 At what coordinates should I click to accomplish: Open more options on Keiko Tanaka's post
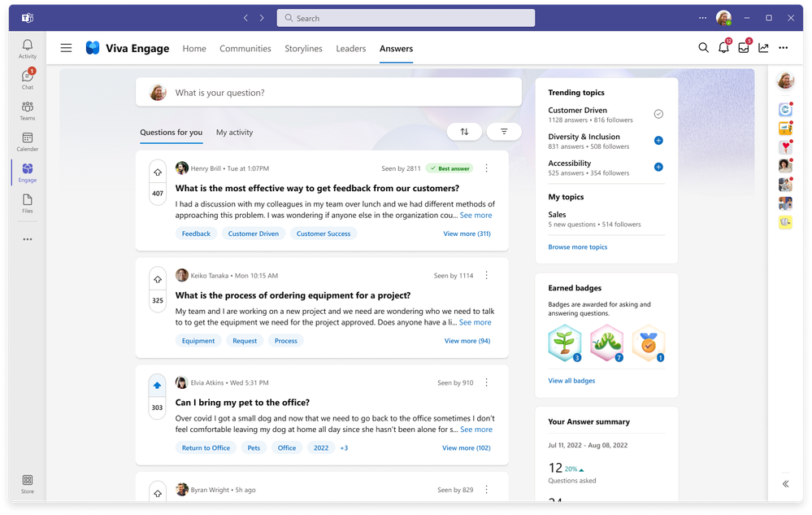(x=486, y=276)
